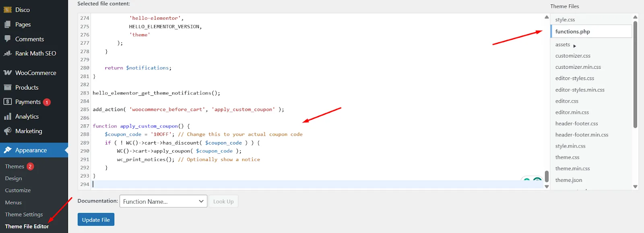The width and height of the screenshot is (644, 233).
Task: Open editor.min.css theme file
Action: pos(572,112)
